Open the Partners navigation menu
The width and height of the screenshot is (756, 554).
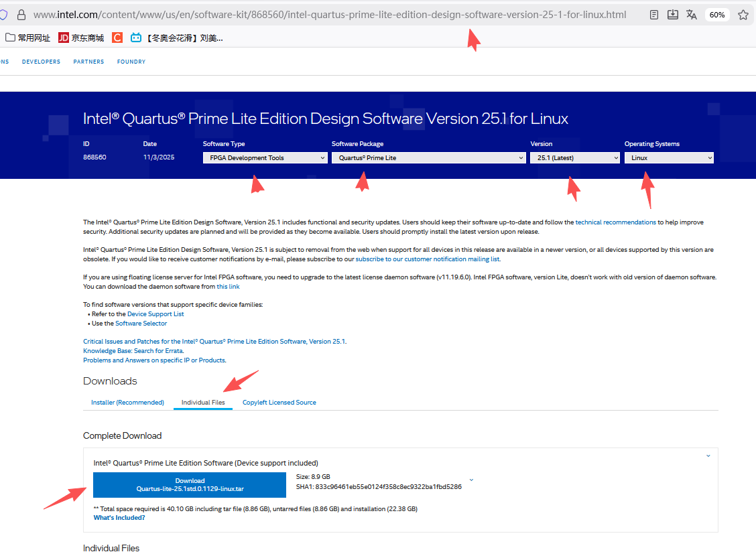tap(88, 62)
